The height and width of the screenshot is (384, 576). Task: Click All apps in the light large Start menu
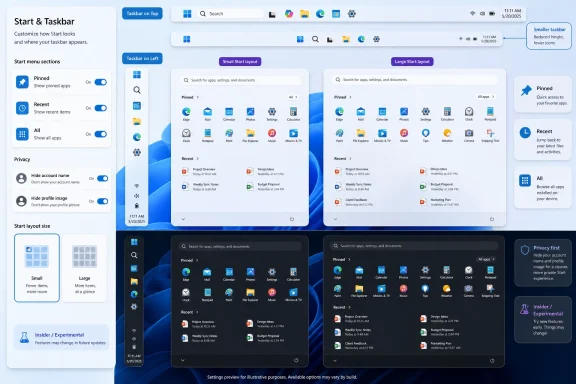pos(486,97)
